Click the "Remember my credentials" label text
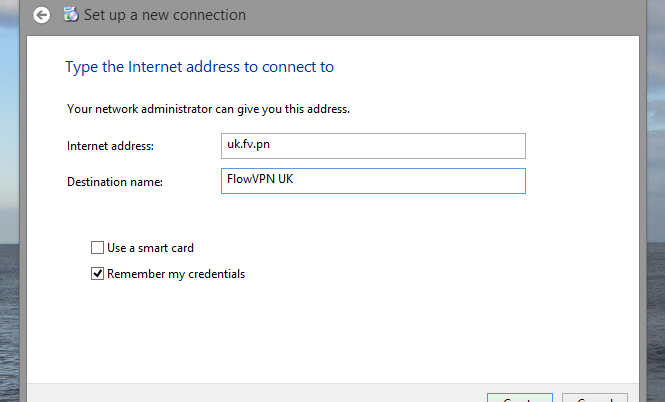The width and height of the screenshot is (665, 402). (x=175, y=273)
